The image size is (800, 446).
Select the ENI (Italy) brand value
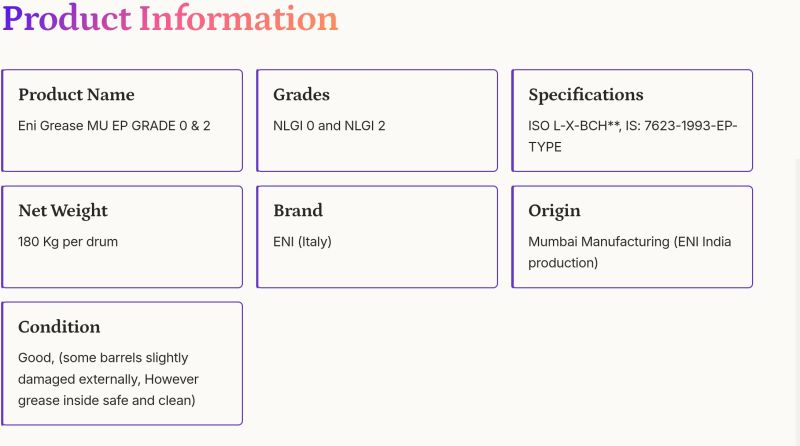pos(302,242)
